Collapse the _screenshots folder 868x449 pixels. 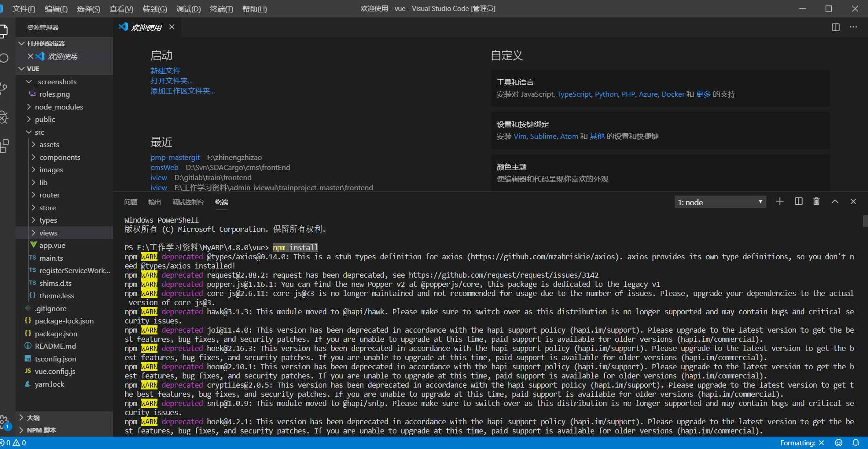pos(64,82)
